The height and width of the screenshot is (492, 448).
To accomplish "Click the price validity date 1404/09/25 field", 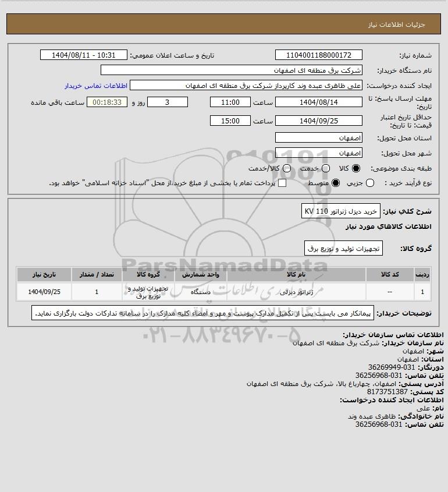I will (x=318, y=121).
